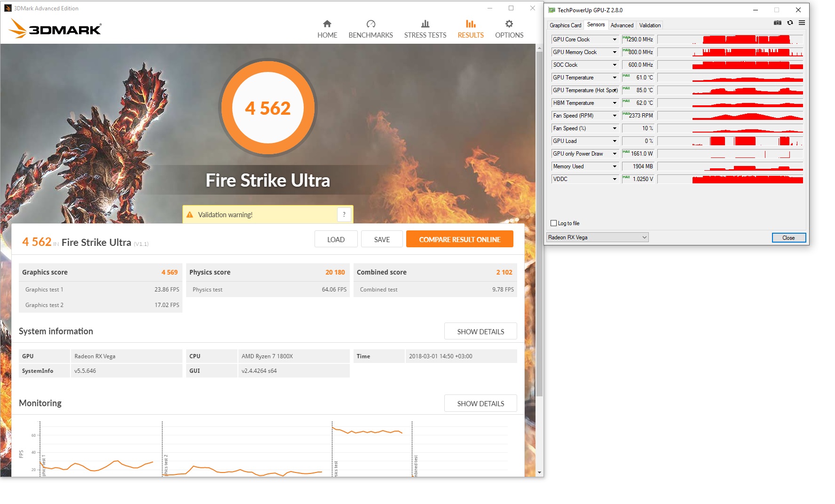Open the GPU-Z hamburger menu
Image resolution: width=835 pixels, height=504 pixels.
tap(802, 23)
